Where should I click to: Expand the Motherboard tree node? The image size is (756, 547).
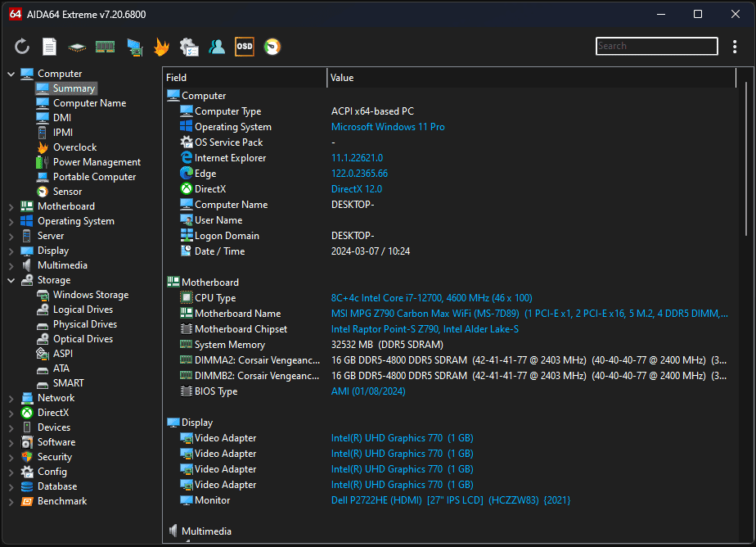pyautogui.click(x=11, y=206)
